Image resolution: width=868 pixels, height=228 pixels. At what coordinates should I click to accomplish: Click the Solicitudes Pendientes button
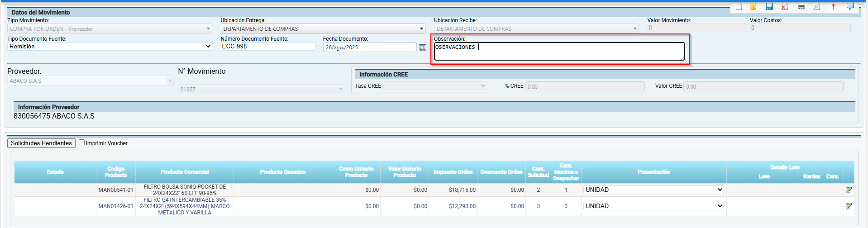click(x=41, y=143)
